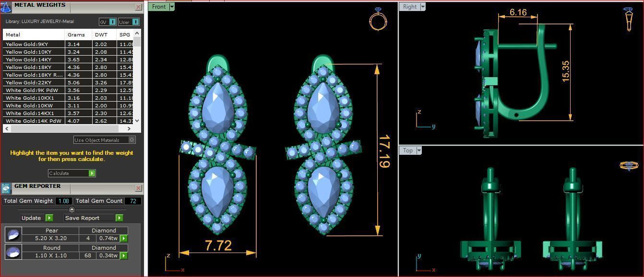Select Yellow Gold:18KY R... row
644x277 pixels.
tap(68, 75)
